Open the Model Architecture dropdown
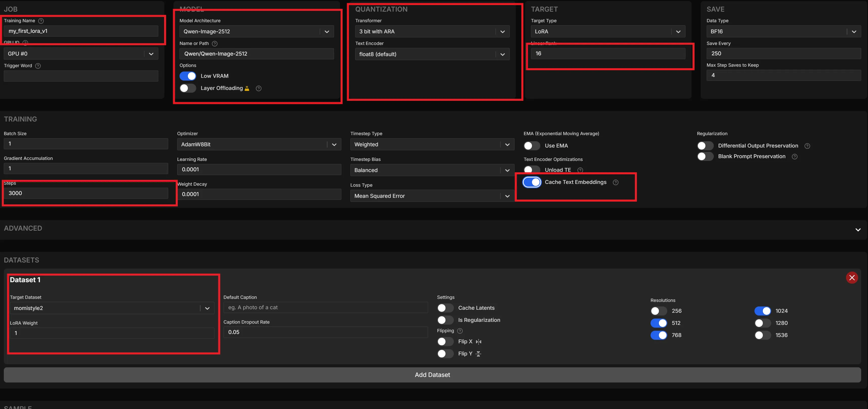Viewport: 868px width, 409px height. pos(256,32)
